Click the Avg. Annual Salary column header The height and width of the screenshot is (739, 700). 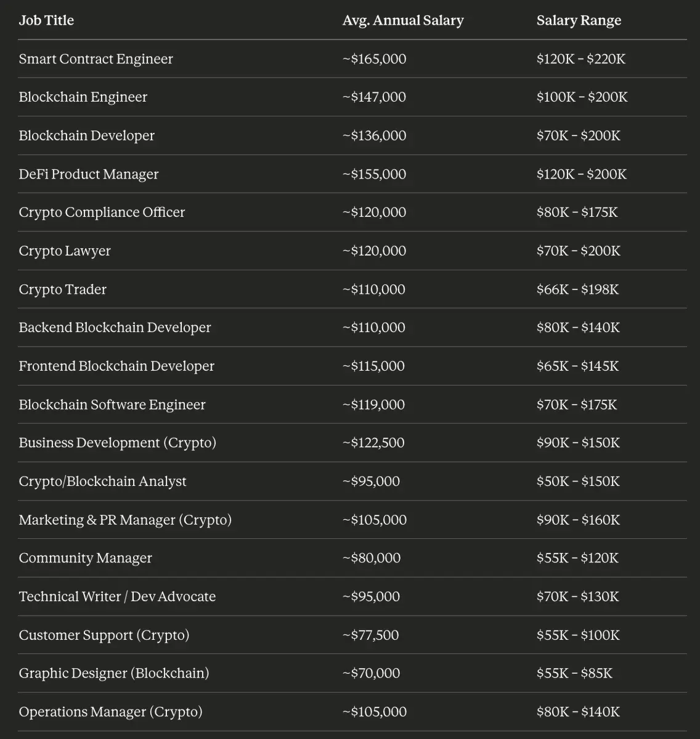[x=403, y=20]
